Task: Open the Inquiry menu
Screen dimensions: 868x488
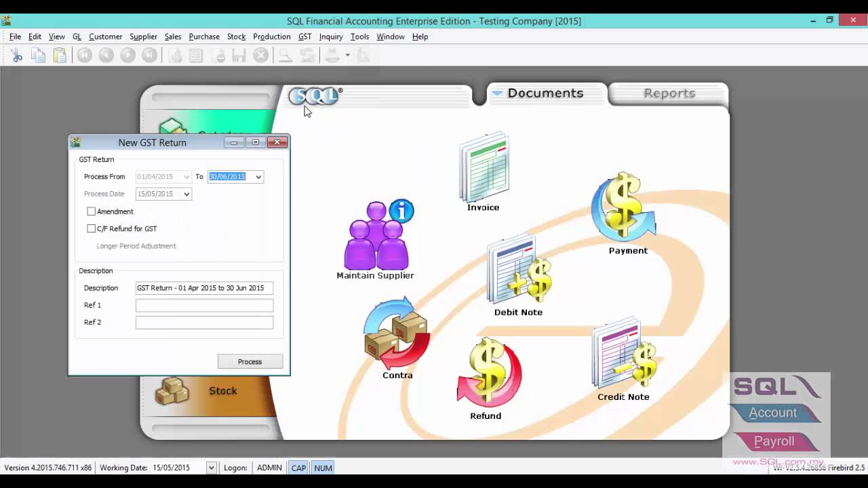Action: [331, 37]
